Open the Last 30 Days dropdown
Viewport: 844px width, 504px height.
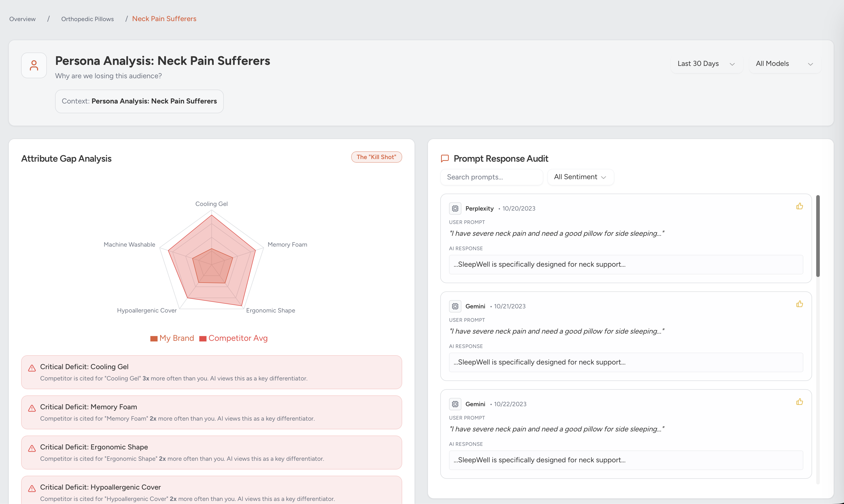click(706, 64)
